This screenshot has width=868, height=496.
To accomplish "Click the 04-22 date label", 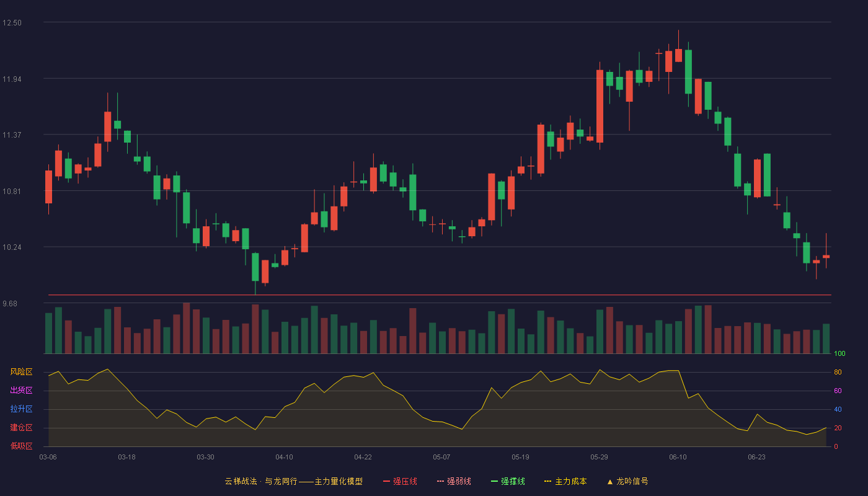I will pos(363,457).
